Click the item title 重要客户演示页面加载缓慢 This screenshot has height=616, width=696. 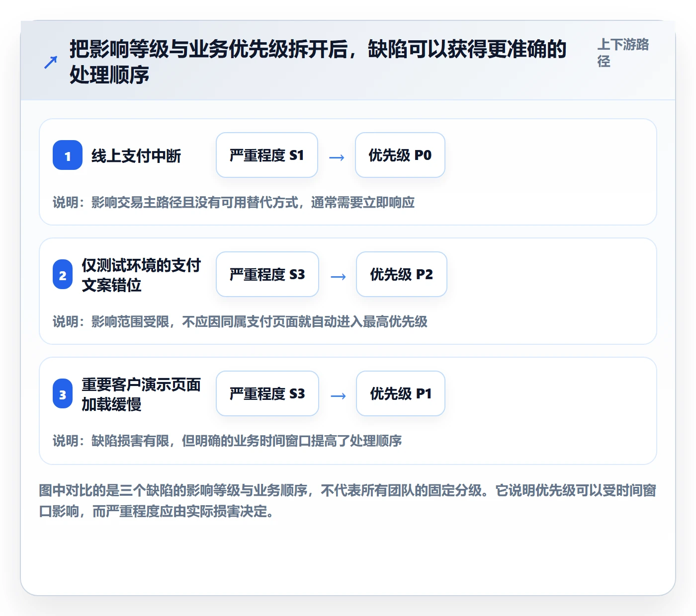point(141,394)
